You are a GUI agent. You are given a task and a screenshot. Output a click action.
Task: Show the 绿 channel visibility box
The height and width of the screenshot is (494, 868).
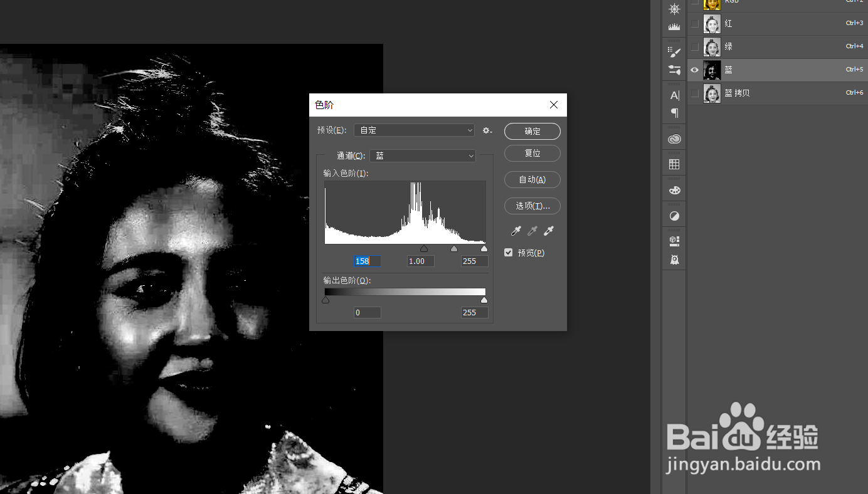(694, 46)
